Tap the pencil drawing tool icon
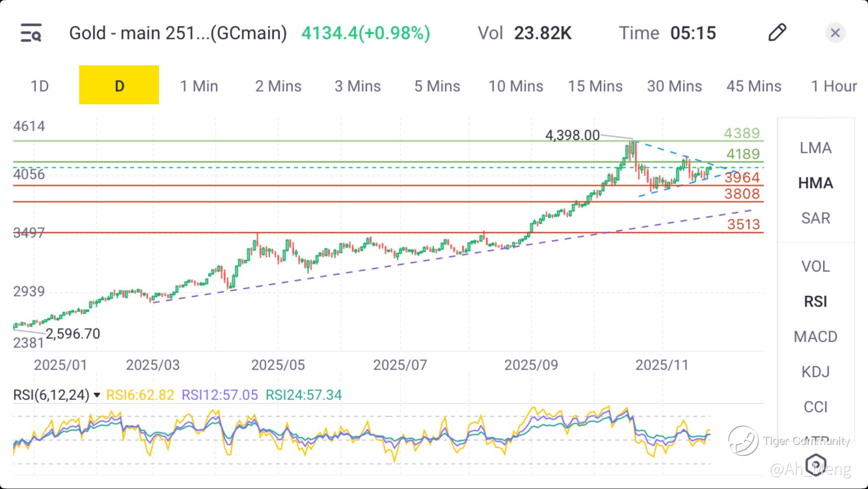 777,33
